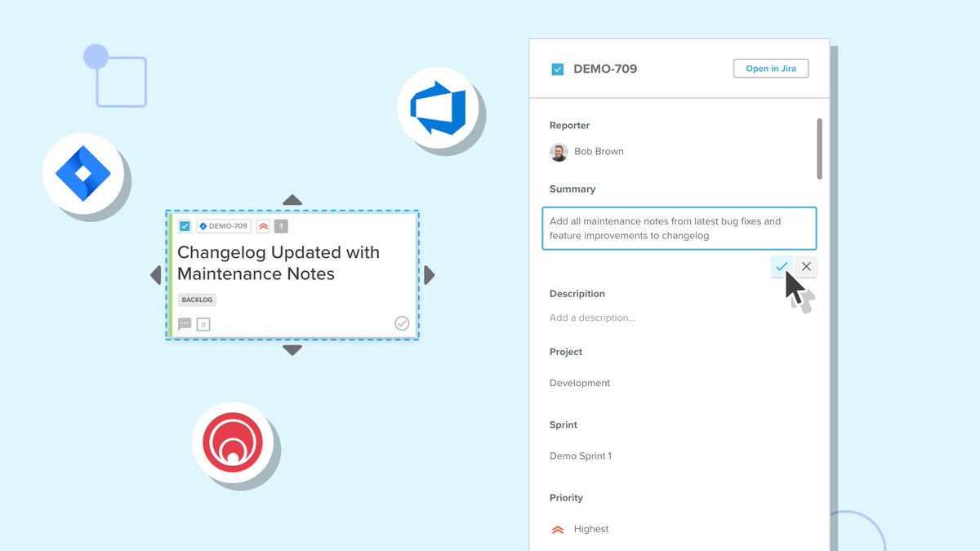Select the Demo Sprint 1 value

[581, 455]
